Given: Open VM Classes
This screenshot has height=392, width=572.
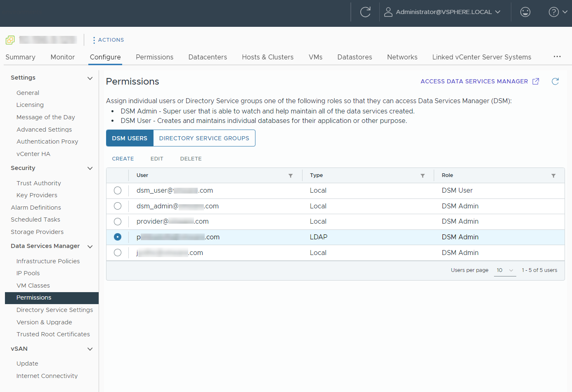Looking at the screenshot, I should tap(33, 286).
